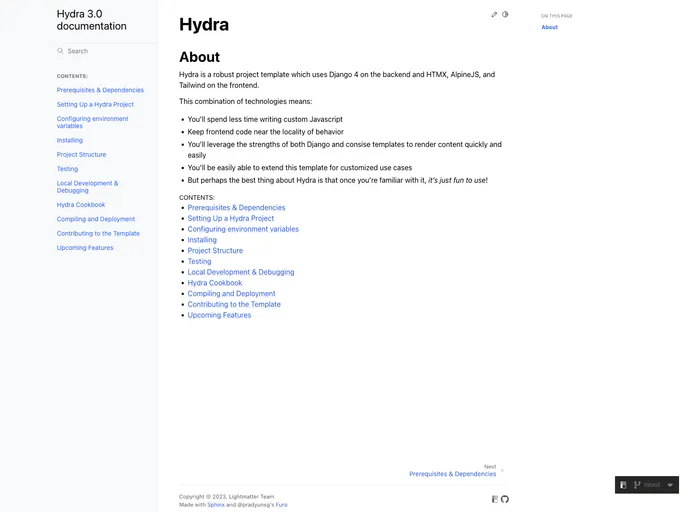
Task: Click the book icon in the version flyout
Action: (623, 485)
